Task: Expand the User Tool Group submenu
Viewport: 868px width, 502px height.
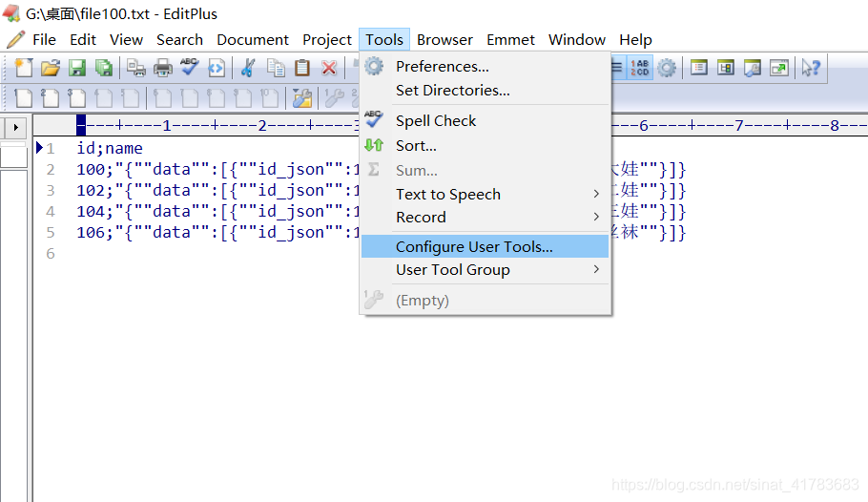Action: pyautogui.click(x=485, y=270)
